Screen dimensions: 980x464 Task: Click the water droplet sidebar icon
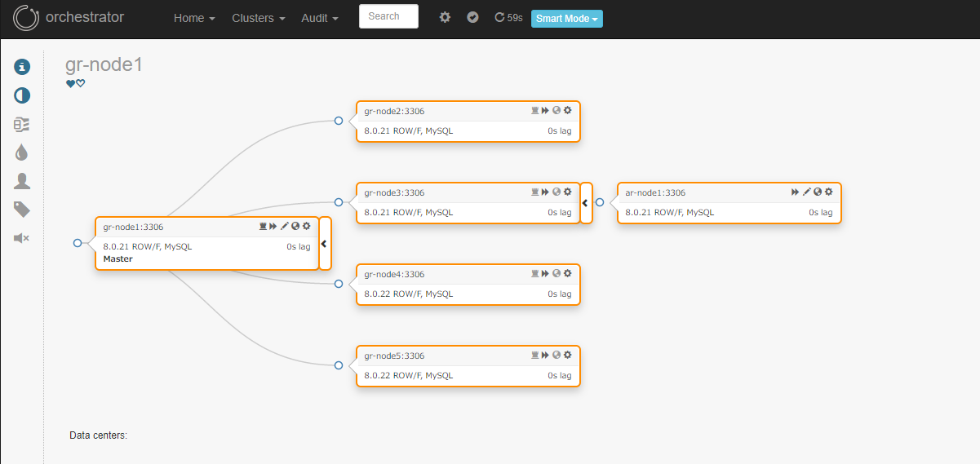22,152
